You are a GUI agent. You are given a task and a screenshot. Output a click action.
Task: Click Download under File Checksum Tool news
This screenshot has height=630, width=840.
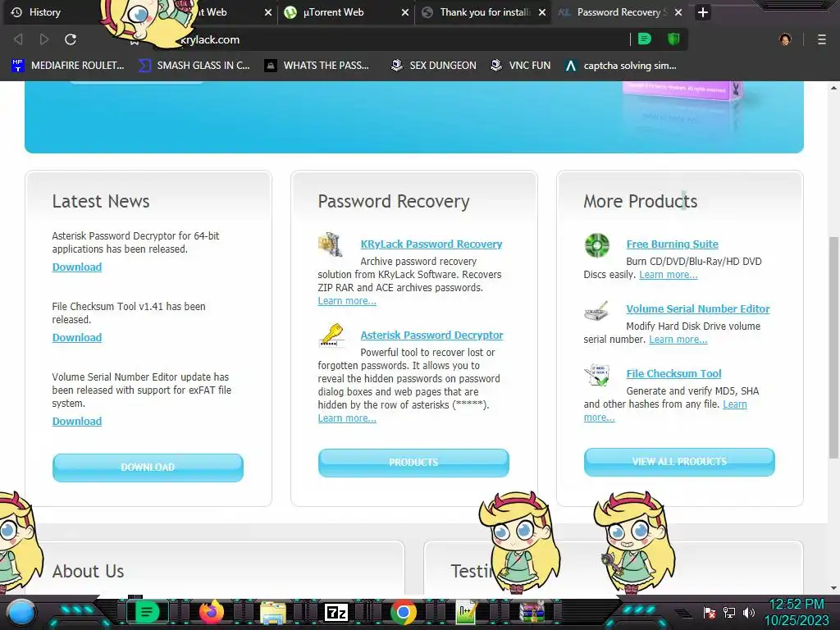(x=76, y=337)
